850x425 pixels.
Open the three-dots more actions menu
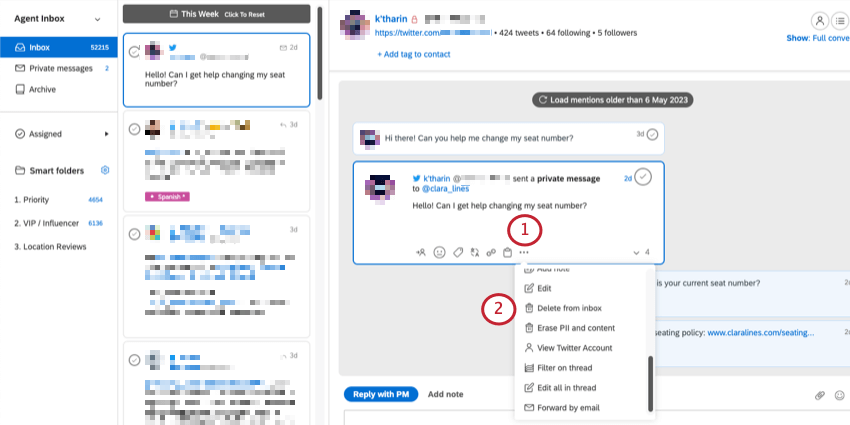(524, 252)
